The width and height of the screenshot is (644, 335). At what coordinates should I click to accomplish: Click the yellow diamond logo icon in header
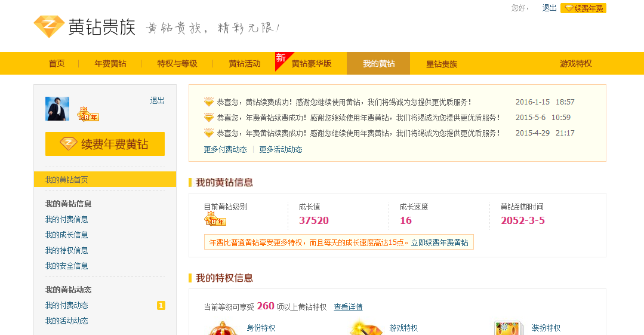[49, 27]
